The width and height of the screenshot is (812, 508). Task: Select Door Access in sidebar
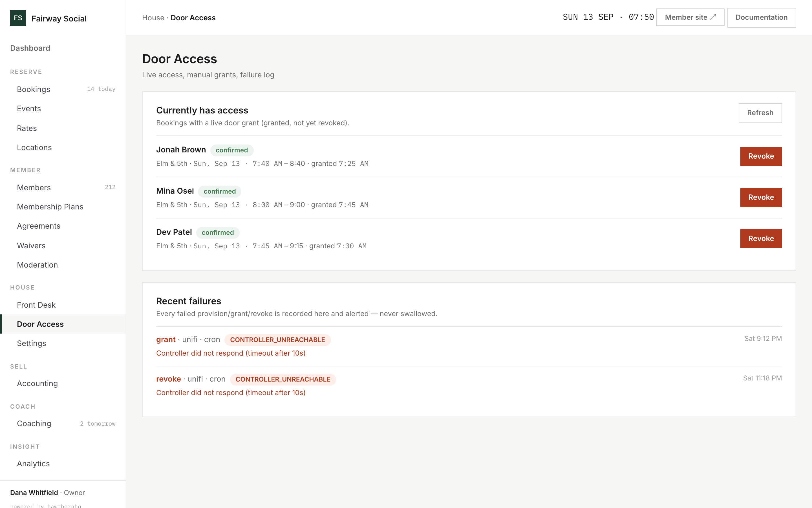(x=63, y=324)
